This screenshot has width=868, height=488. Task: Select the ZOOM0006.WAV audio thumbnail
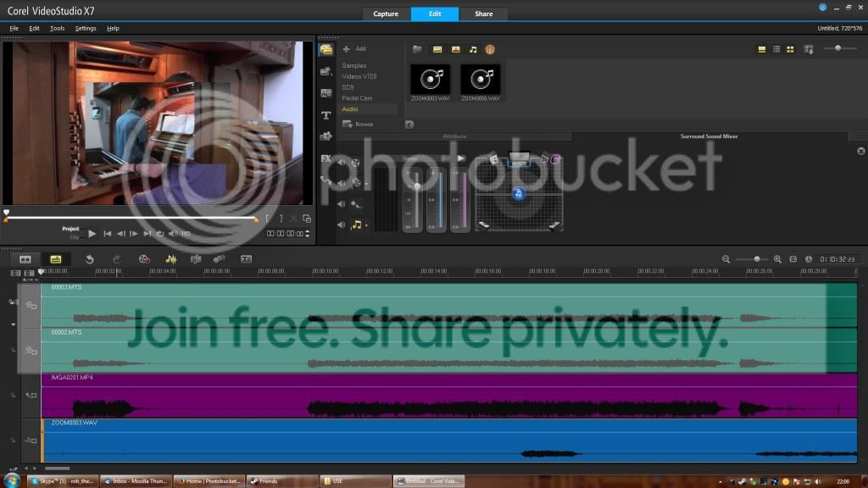[x=481, y=80]
